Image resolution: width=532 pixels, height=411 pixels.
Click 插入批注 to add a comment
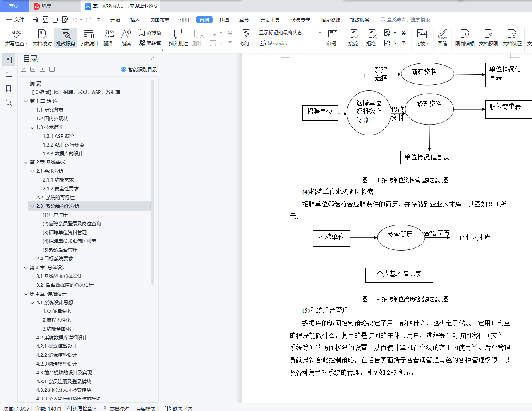(x=179, y=38)
